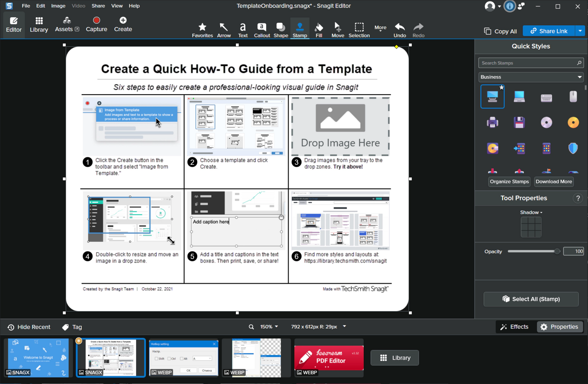Open the user account dropdown
588x384 pixels.
click(x=492, y=6)
